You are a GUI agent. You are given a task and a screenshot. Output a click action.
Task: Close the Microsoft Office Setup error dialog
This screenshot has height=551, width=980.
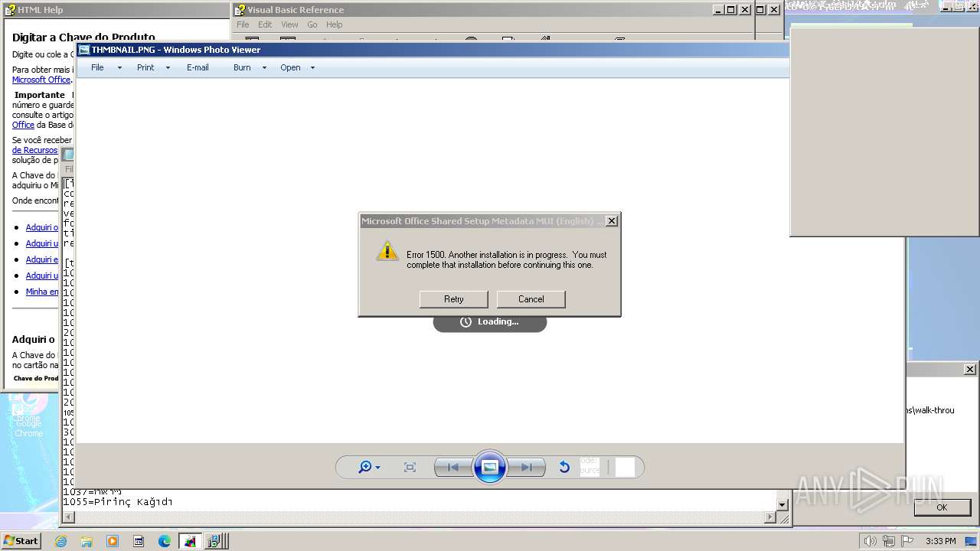pos(611,221)
